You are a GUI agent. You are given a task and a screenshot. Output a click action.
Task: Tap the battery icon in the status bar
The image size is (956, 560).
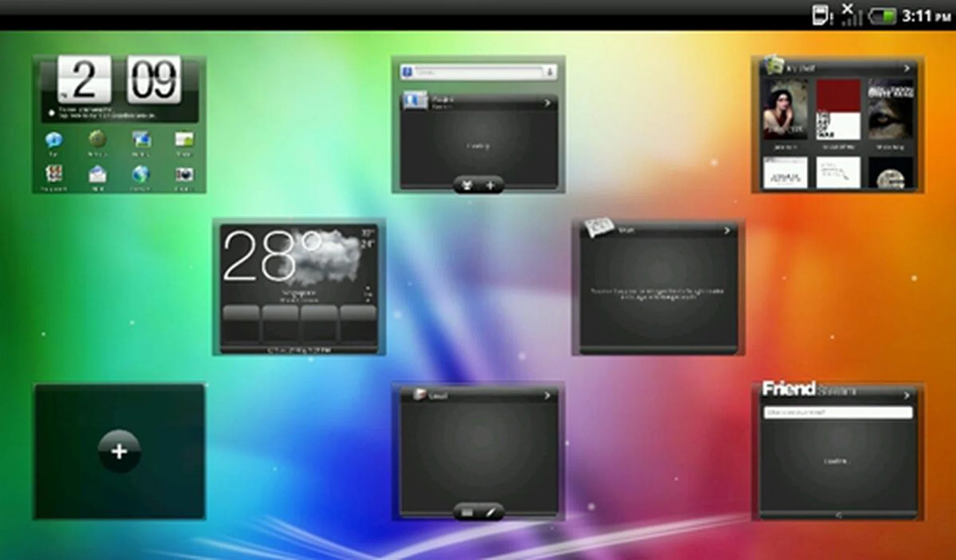(882, 16)
